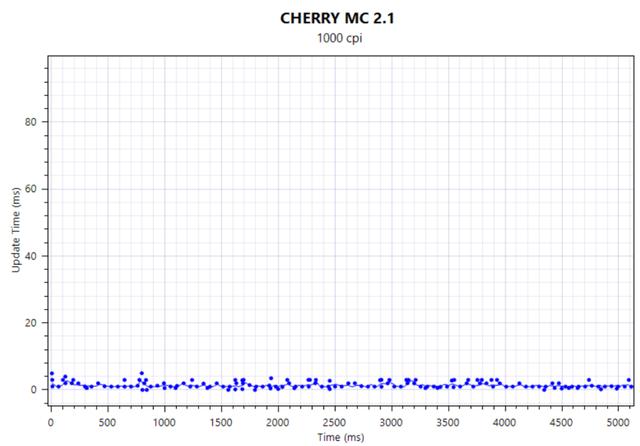Click the 40 y-axis tick label

coord(31,256)
